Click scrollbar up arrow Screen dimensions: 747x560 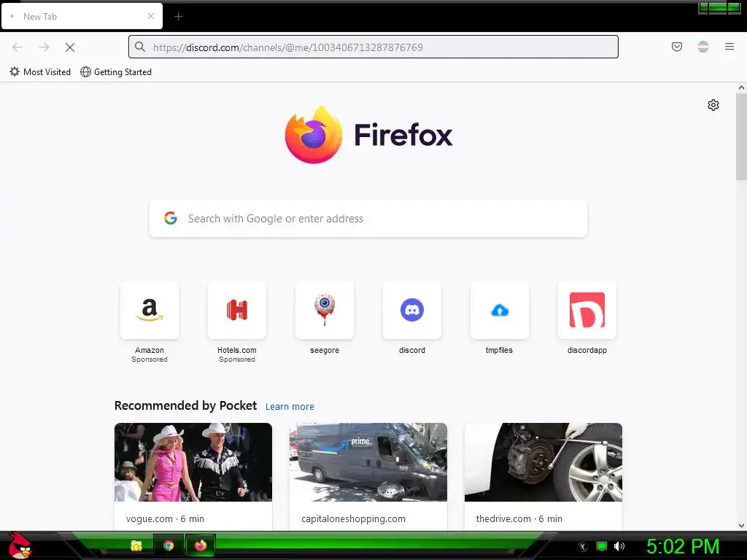point(741,87)
